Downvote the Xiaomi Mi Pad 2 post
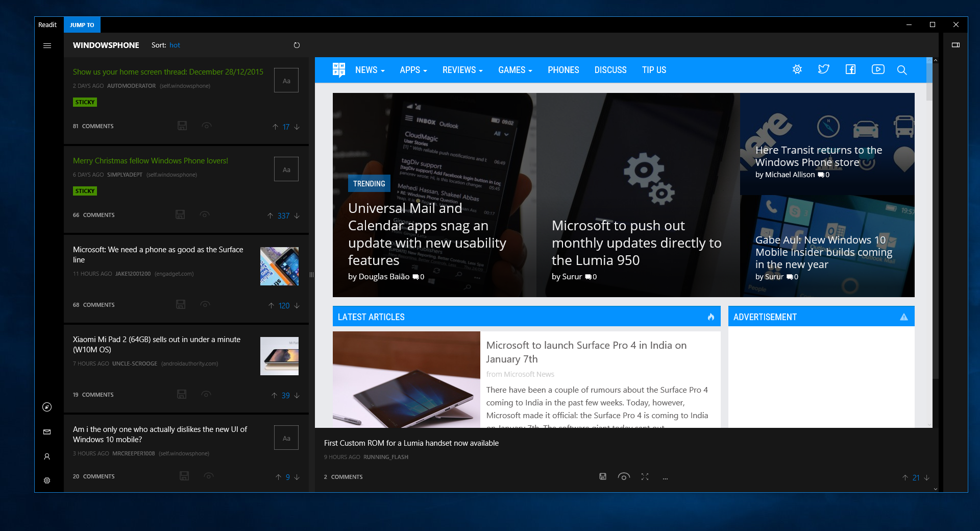The height and width of the screenshot is (531, 980). (x=297, y=395)
